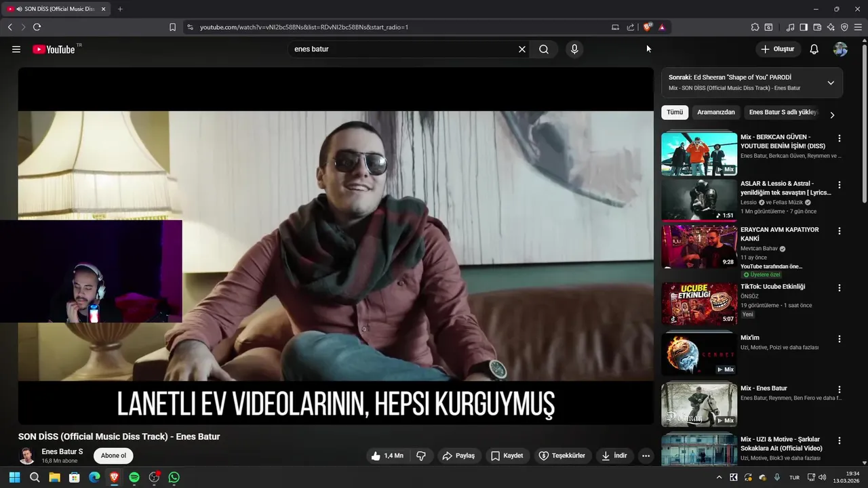
Task: Open options for ASLAR & Lessio video
Action: [x=840, y=184]
